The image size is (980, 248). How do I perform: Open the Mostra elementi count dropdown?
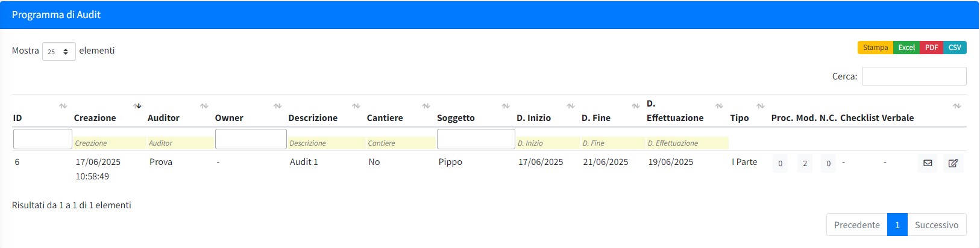point(58,52)
